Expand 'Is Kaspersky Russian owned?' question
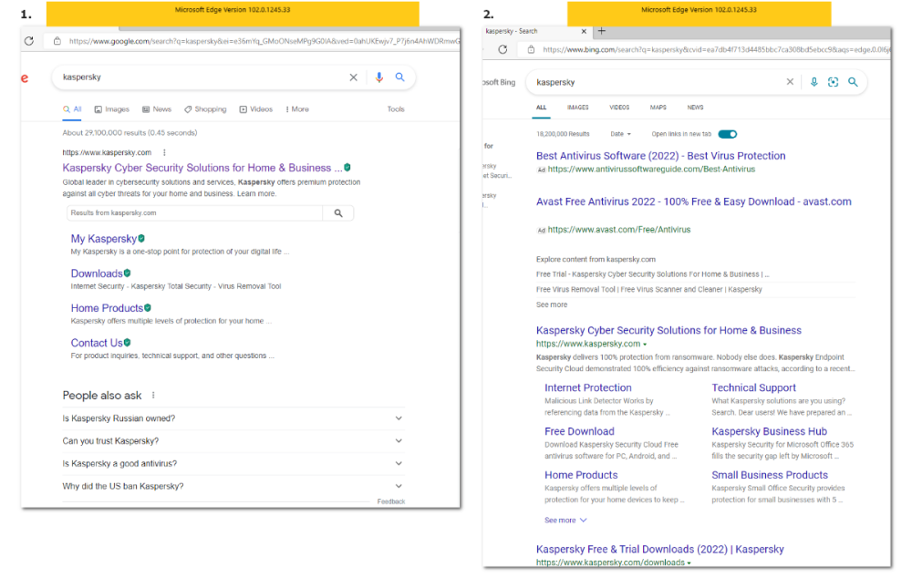 pos(399,418)
